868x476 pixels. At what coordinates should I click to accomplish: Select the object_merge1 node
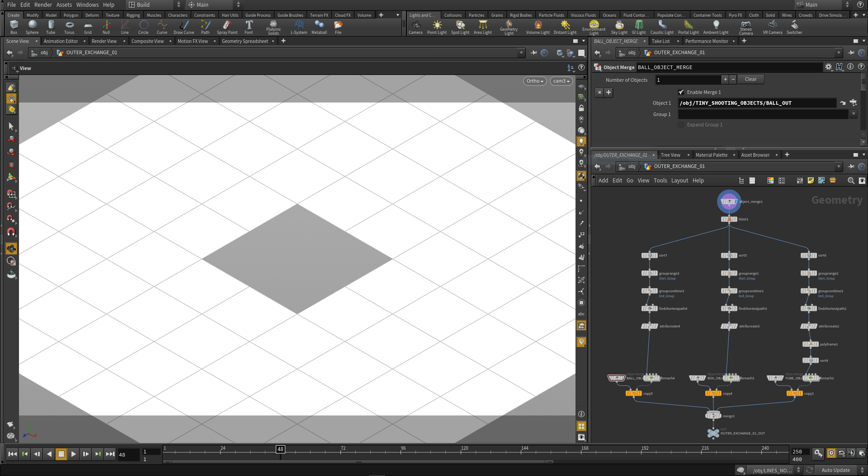tap(729, 201)
